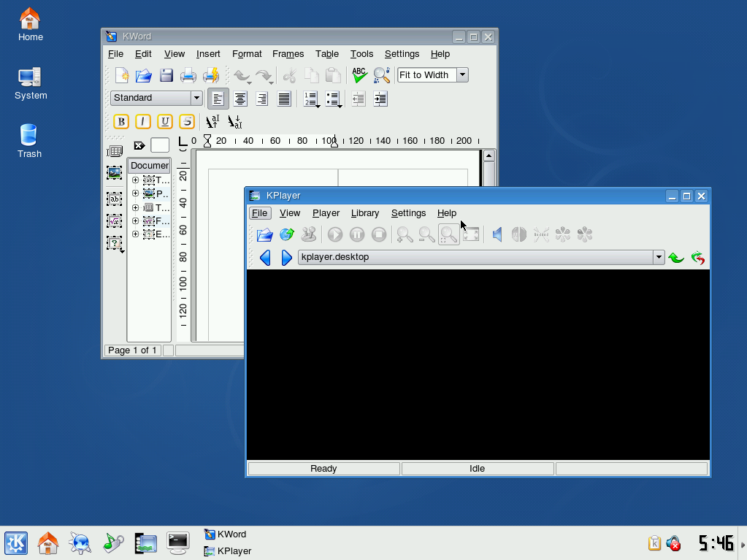Save document with floppy disk icon
747x560 pixels.
point(166,75)
